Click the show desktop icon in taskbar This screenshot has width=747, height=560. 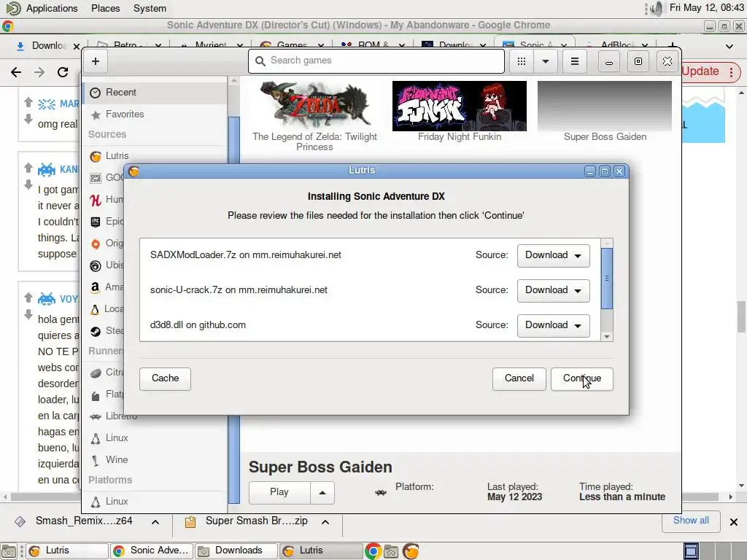point(9,551)
